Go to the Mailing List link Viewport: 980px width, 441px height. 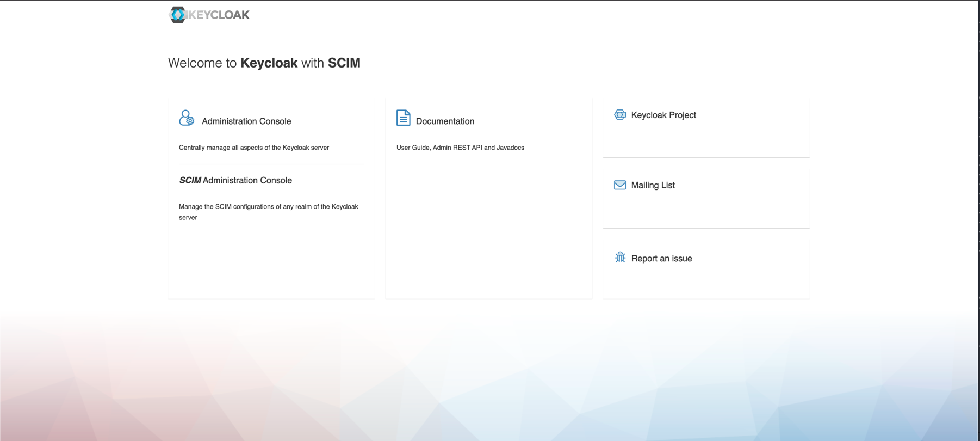653,185
